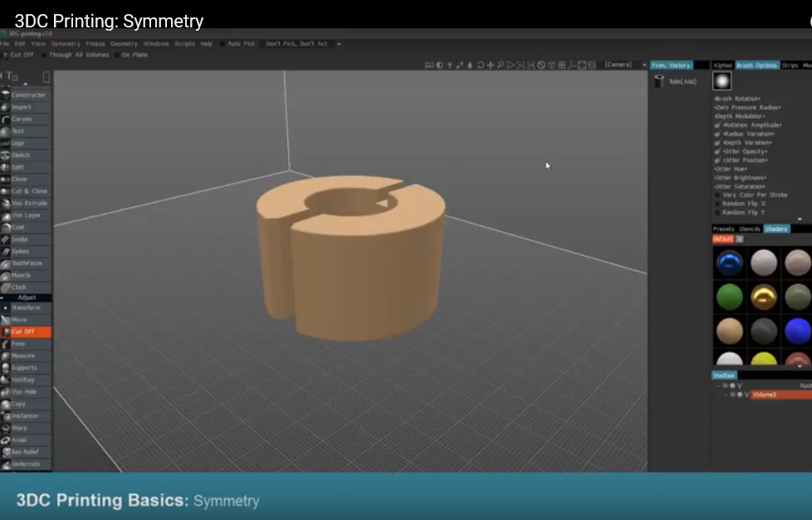
Task: Select the Undercuts tool
Action: 26,464
